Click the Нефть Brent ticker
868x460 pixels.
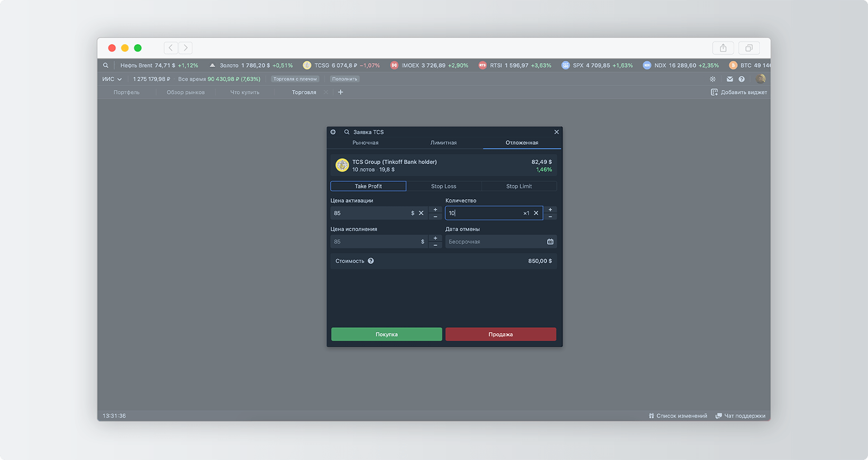pos(159,65)
